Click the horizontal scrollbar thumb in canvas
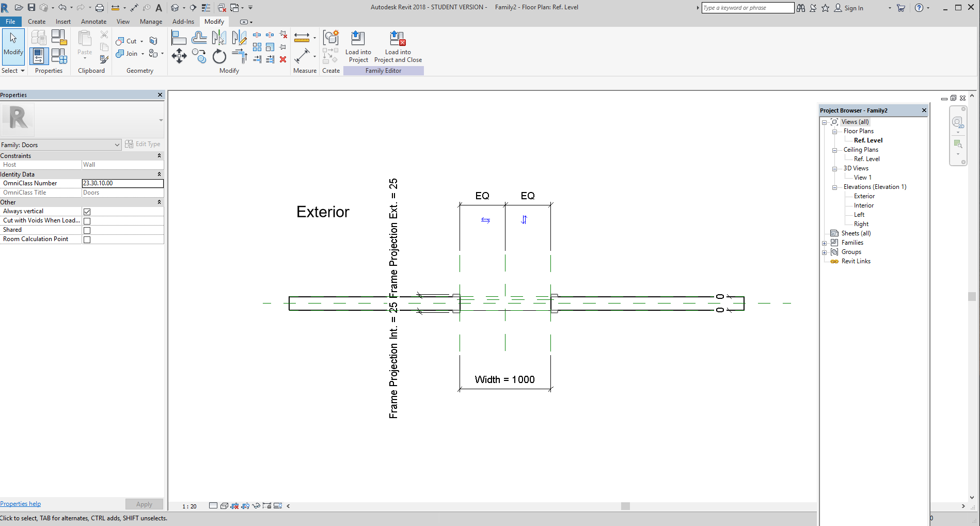Screen dimensions: 980x526 pos(625,506)
